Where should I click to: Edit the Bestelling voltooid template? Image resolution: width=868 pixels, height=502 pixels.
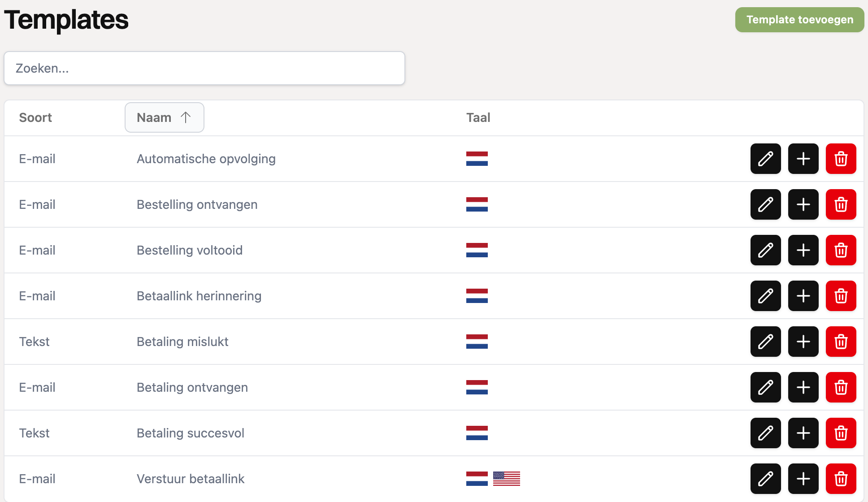766,250
